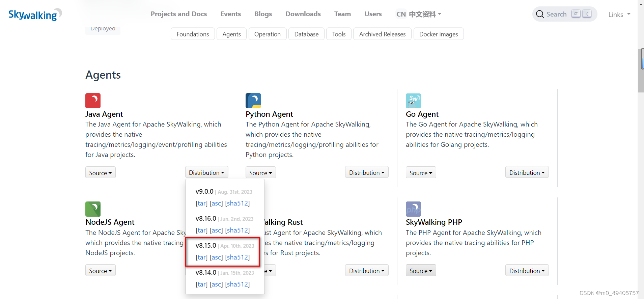Viewport: 644px width, 299px height.
Task: Expand the Links dropdown
Action: [x=619, y=15]
